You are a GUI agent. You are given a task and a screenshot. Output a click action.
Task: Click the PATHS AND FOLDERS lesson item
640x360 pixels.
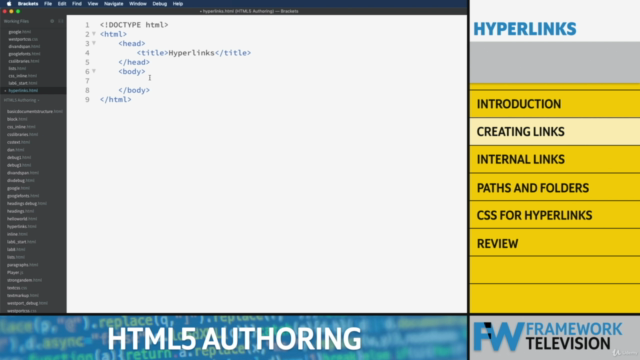[x=555, y=188]
